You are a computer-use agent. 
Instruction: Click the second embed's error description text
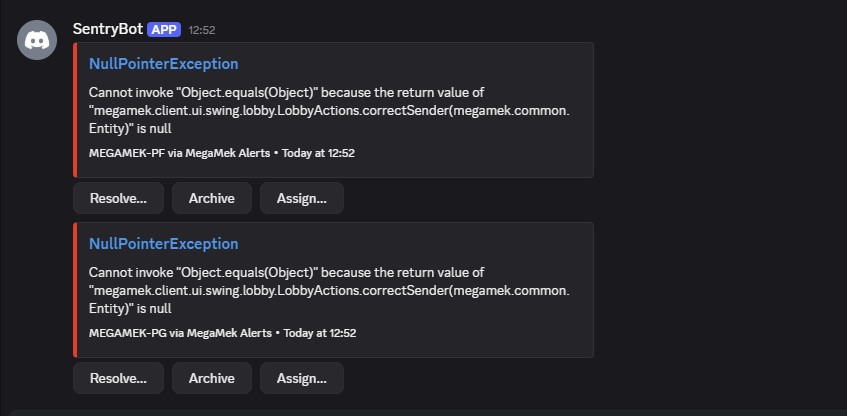pos(329,291)
